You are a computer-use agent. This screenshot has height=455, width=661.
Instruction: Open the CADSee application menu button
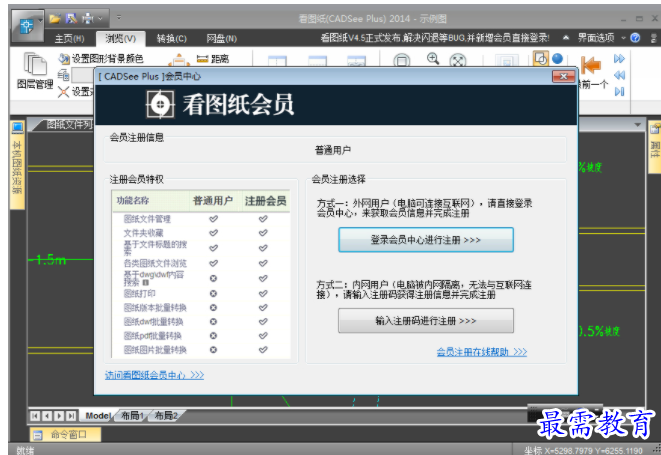[27, 26]
